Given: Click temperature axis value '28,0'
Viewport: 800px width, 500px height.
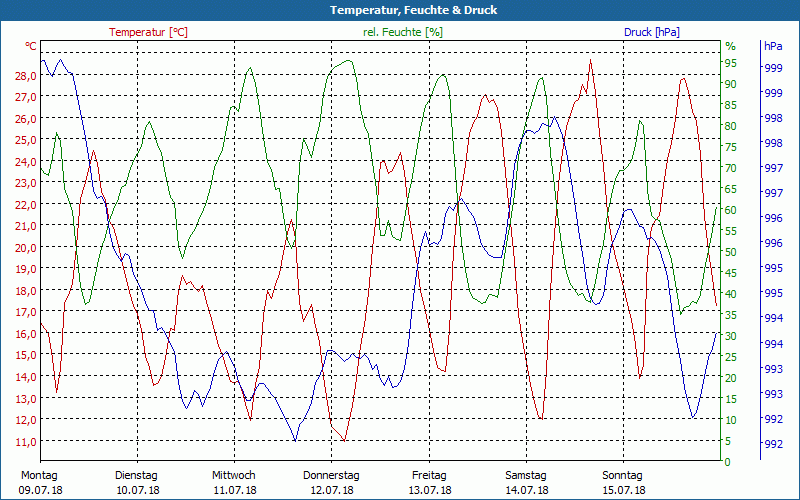Looking at the screenshot, I should point(27,76).
